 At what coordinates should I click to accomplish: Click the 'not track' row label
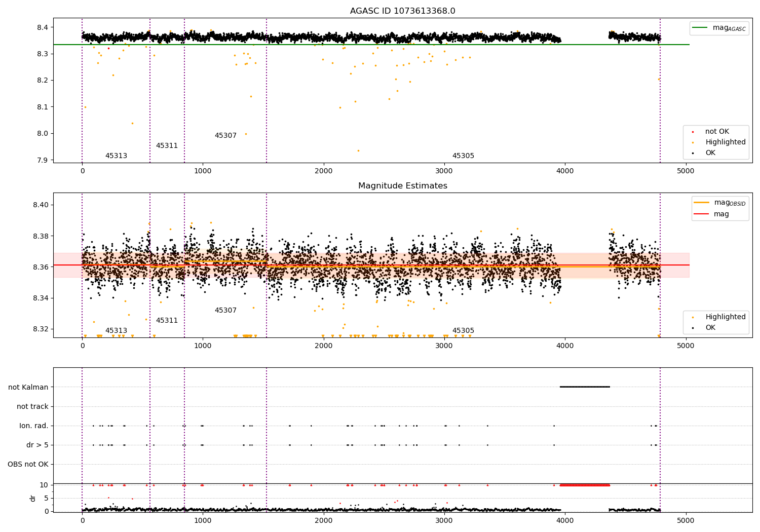(32, 406)
